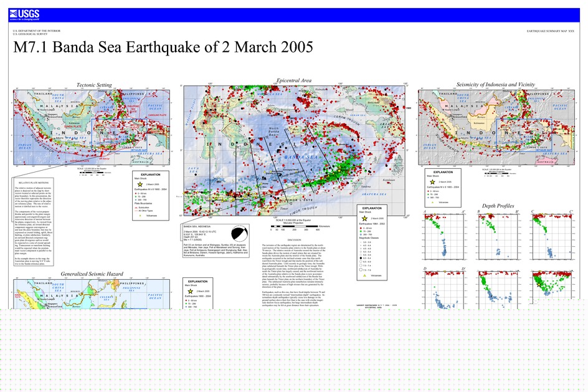Click "INDIAN OCEAN" on the Tectonic Setting map

point(25,146)
